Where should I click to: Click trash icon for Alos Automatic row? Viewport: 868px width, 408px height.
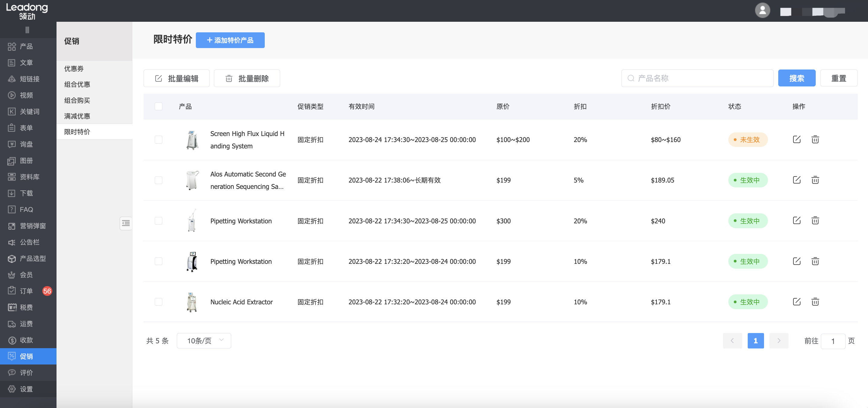(x=815, y=180)
